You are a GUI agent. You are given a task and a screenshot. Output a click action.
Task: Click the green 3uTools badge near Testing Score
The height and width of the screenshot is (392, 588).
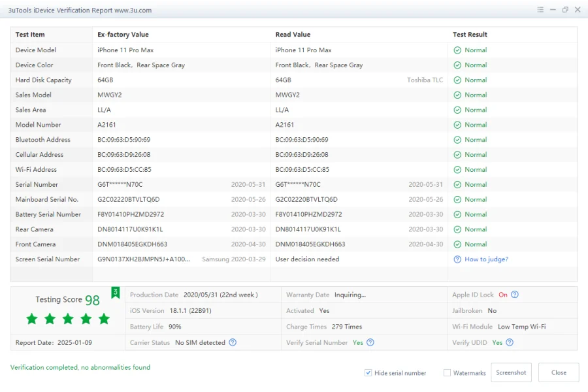point(115,293)
